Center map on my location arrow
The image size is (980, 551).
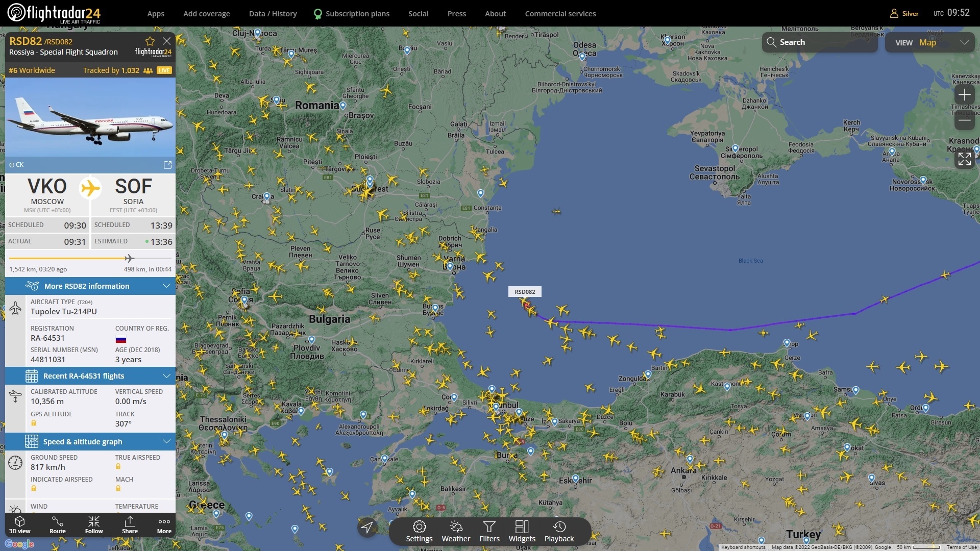(367, 527)
